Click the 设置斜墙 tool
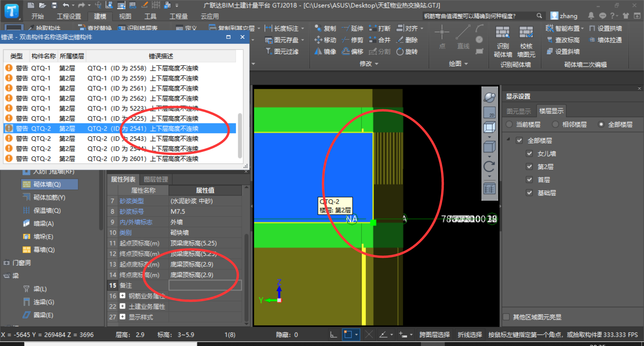Image resolution: width=644 pixels, height=346 pixels. (563, 51)
